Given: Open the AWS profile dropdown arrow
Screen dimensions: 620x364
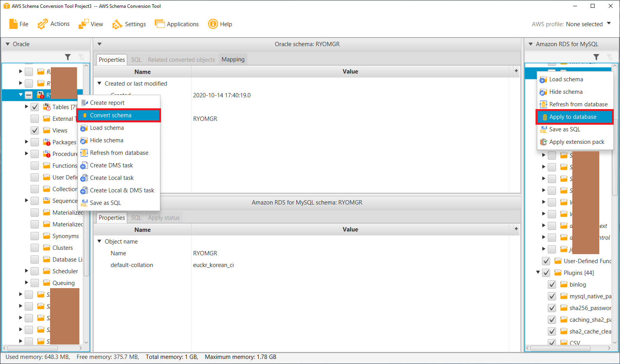Looking at the screenshot, I should [x=609, y=24].
